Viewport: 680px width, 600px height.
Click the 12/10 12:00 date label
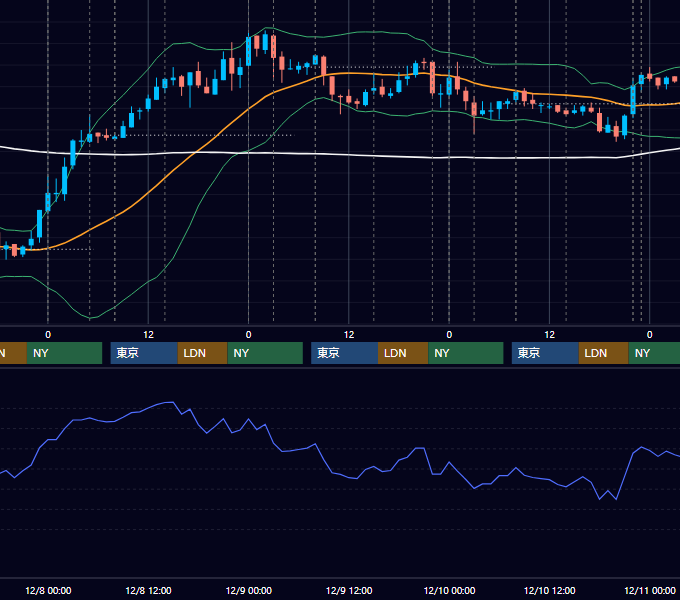tap(549, 590)
